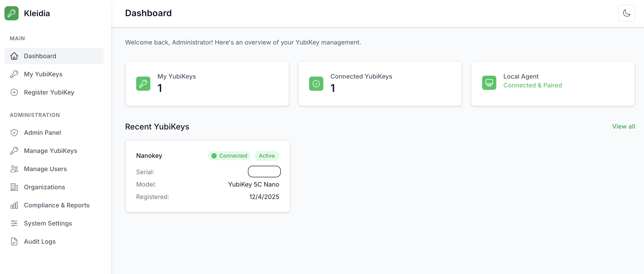Click the View all link for Recent YubiKeys

point(624,126)
